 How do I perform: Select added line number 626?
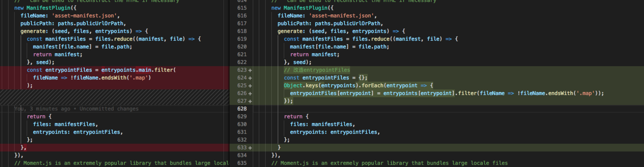click(242, 93)
